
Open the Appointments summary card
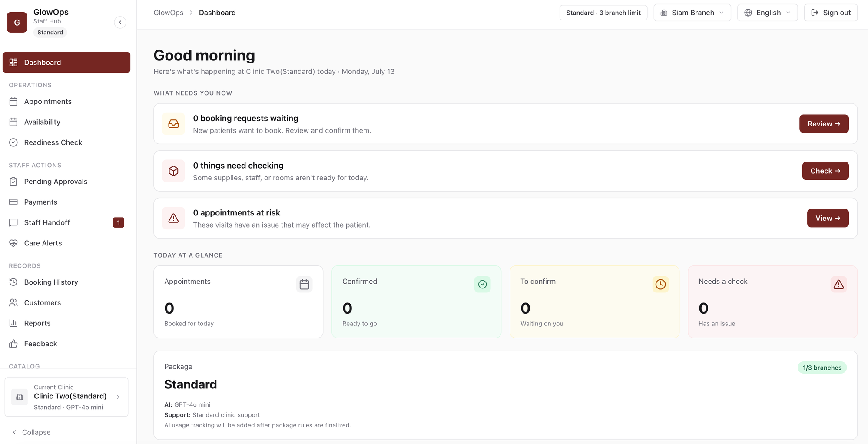click(239, 302)
